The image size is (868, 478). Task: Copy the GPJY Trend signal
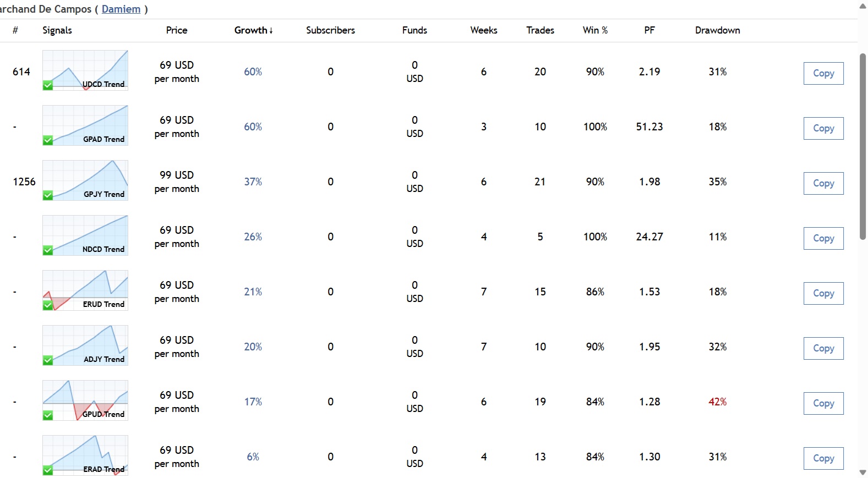point(823,183)
